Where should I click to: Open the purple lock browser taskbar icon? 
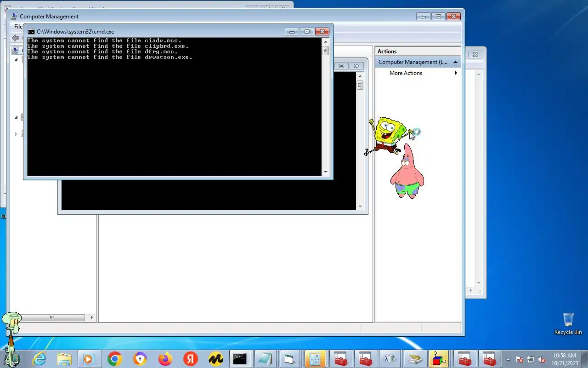140,359
